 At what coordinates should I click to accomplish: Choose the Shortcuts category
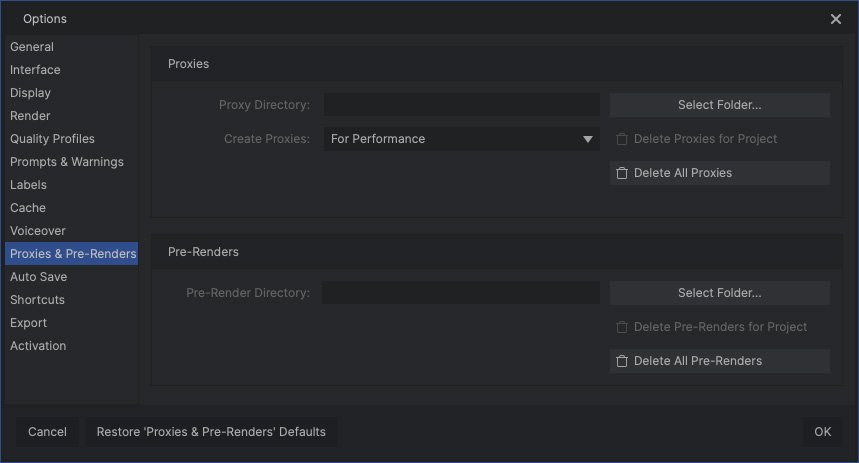coord(37,300)
